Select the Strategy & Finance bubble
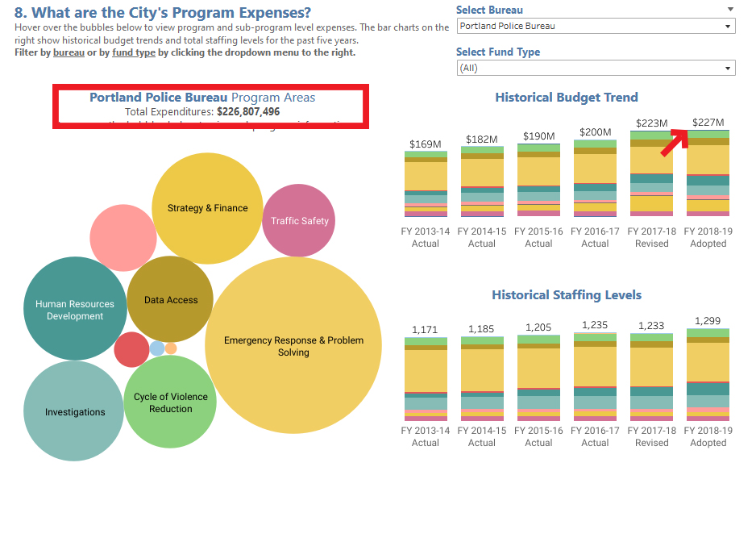This screenshot has height=542, width=756. tap(207, 209)
